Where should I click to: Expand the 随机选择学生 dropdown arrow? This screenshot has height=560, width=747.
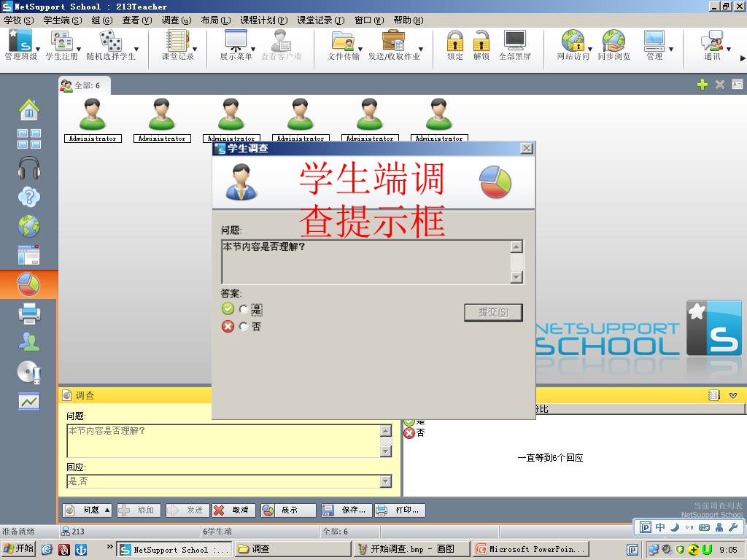pyautogui.click(x=136, y=49)
